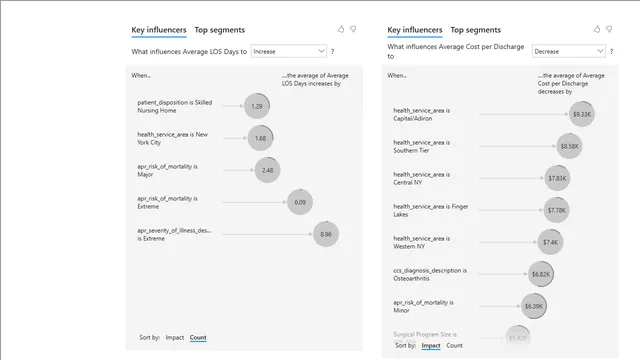
Task: Select the $9.33K influencer bubble
Action: tap(582, 114)
